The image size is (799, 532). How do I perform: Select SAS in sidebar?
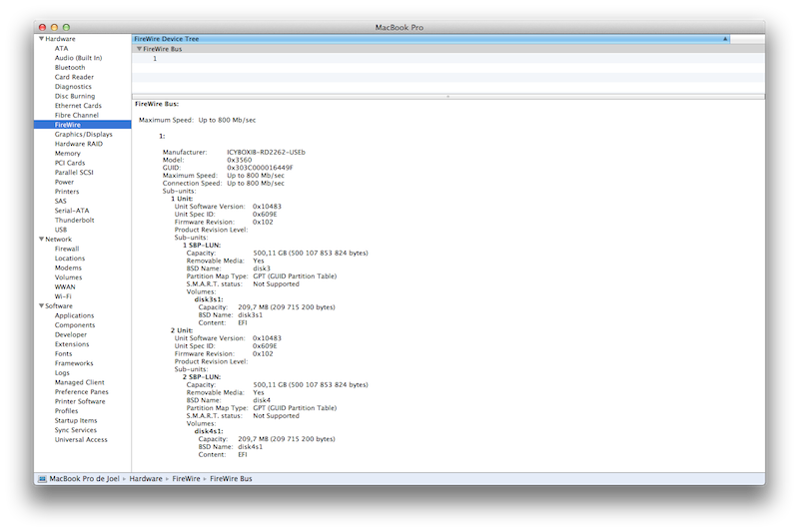pyautogui.click(x=61, y=201)
